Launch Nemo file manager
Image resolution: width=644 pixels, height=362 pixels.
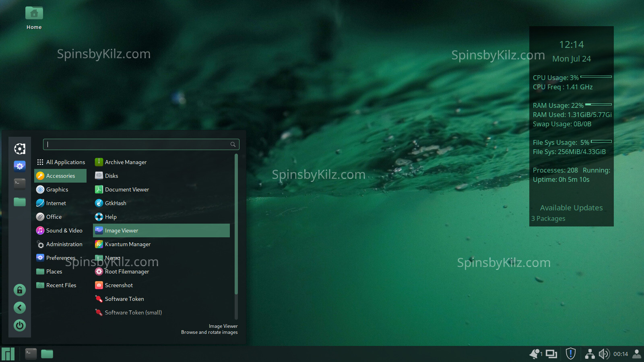click(x=161, y=258)
